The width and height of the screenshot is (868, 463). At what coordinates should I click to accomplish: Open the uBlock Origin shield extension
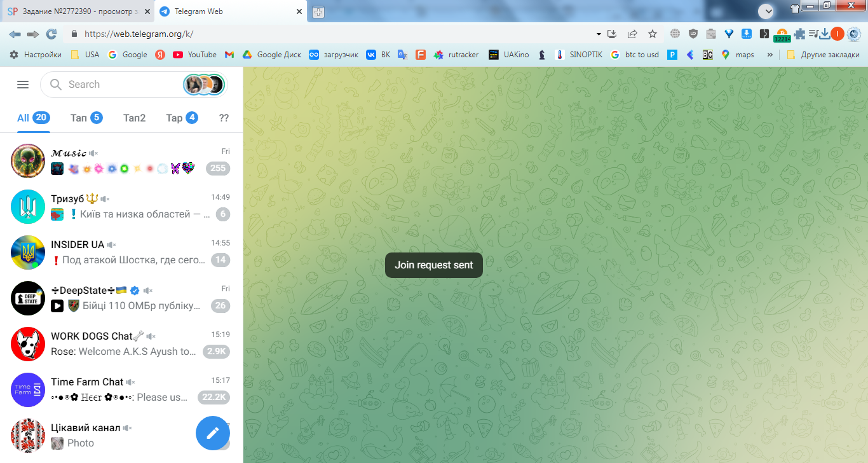[x=693, y=34]
